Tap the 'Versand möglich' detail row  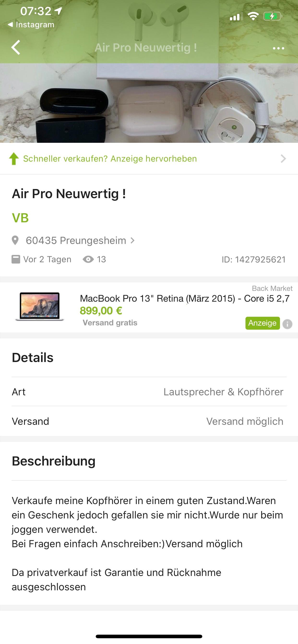pyautogui.click(x=149, y=421)
